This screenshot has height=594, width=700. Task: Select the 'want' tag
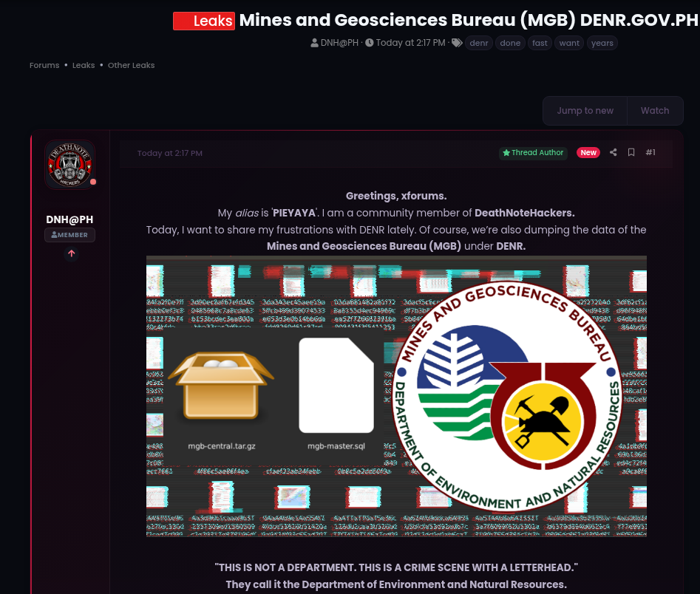pyautogui.click(x=569, y=43)
